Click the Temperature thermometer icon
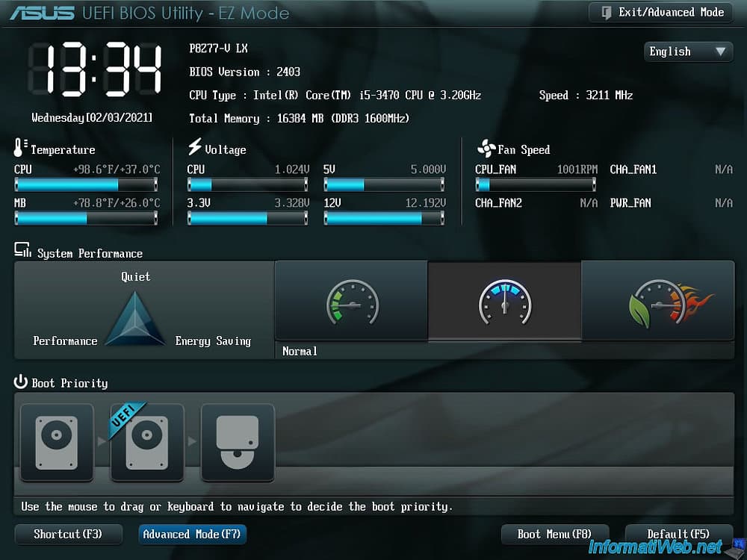 coord(20,149)
